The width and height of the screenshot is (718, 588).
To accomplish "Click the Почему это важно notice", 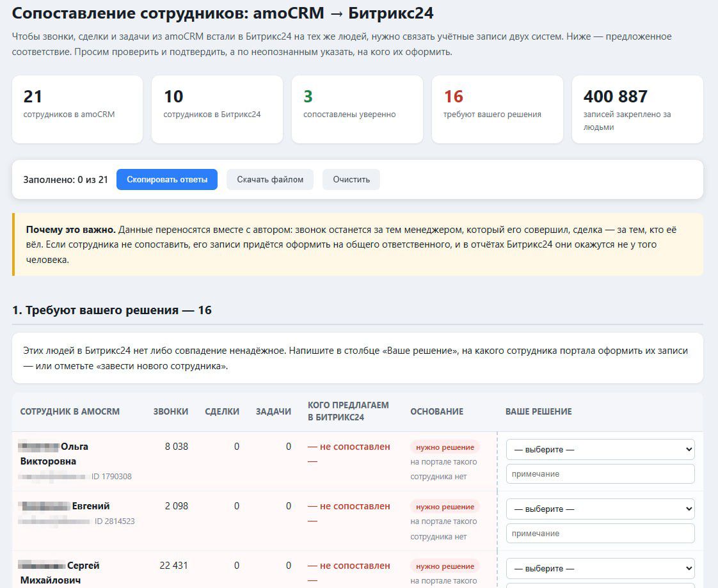I will click(x=358, y=244).
